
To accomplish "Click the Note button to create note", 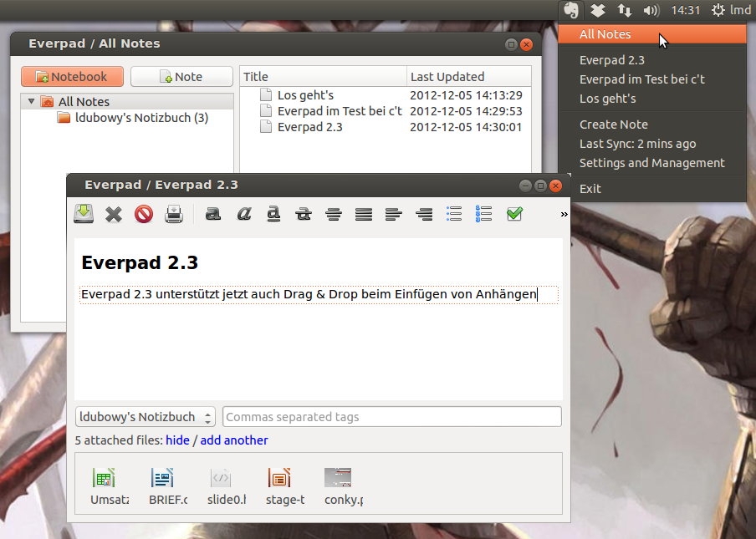I will click(181, 77).
